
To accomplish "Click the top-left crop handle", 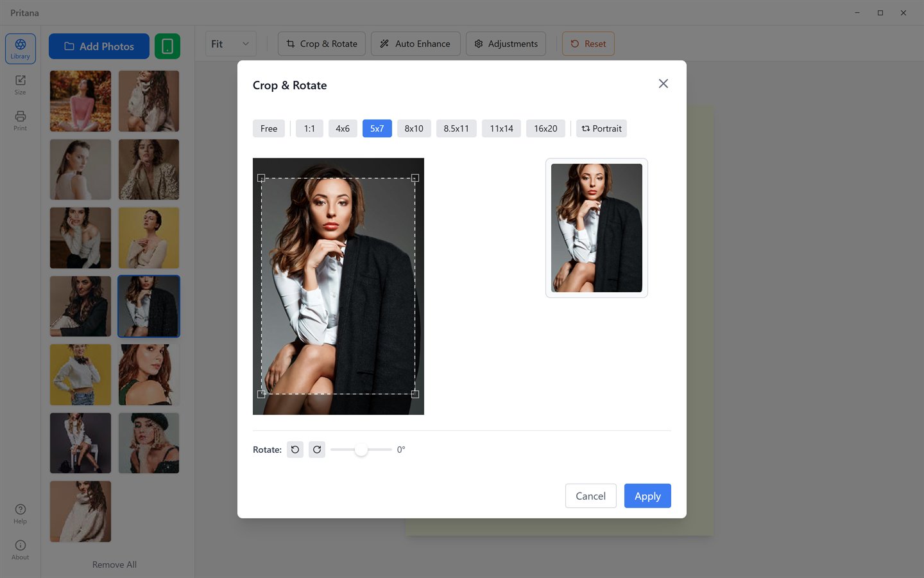I will 261,178.
